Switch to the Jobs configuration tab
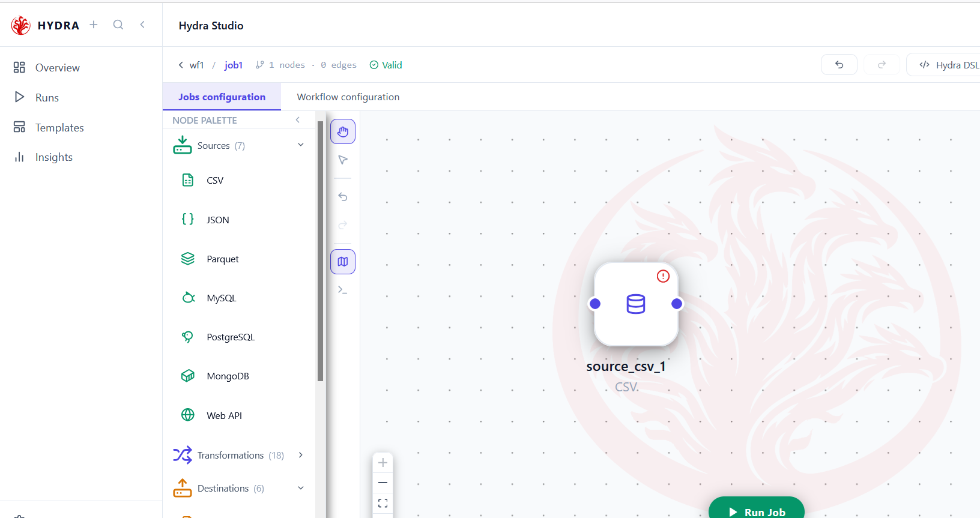 222,97
